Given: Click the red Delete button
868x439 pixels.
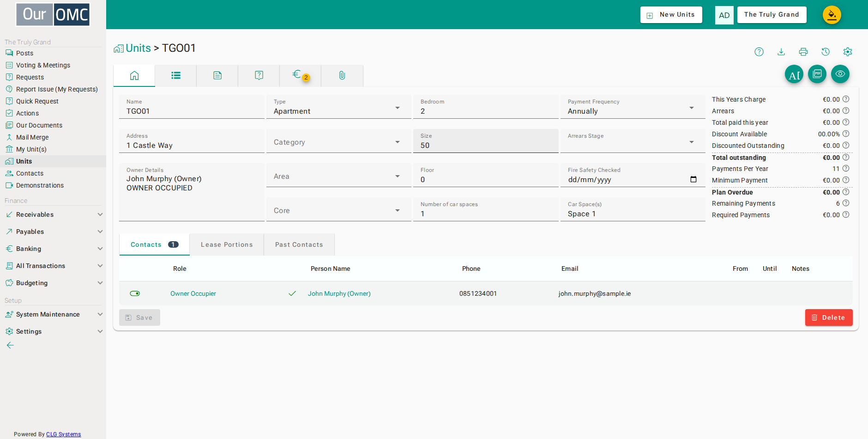Looking at the screenshot, I should 829,317.
